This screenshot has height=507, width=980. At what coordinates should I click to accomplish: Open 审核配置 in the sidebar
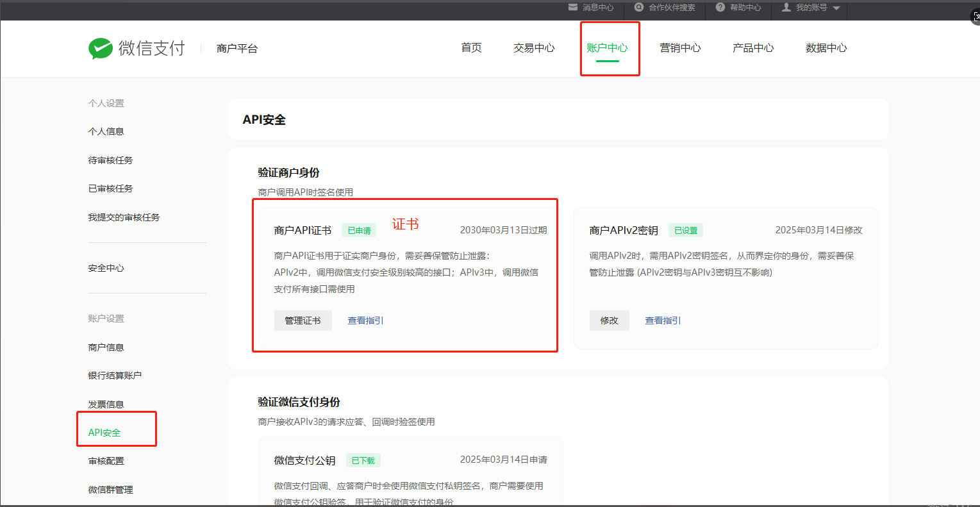(x=106, y=461)
